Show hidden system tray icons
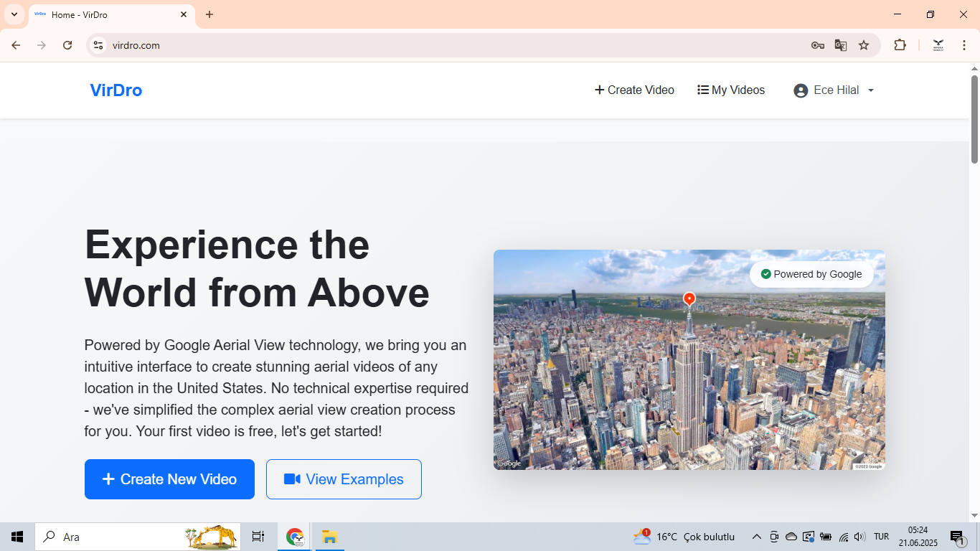The width and height of the screenshot is (980, 551). 756,537
